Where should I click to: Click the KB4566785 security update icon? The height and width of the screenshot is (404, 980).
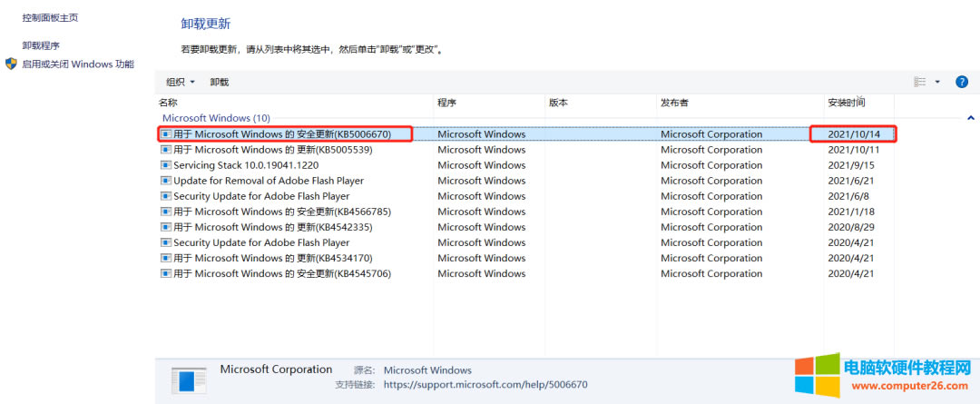click(165, 212)
